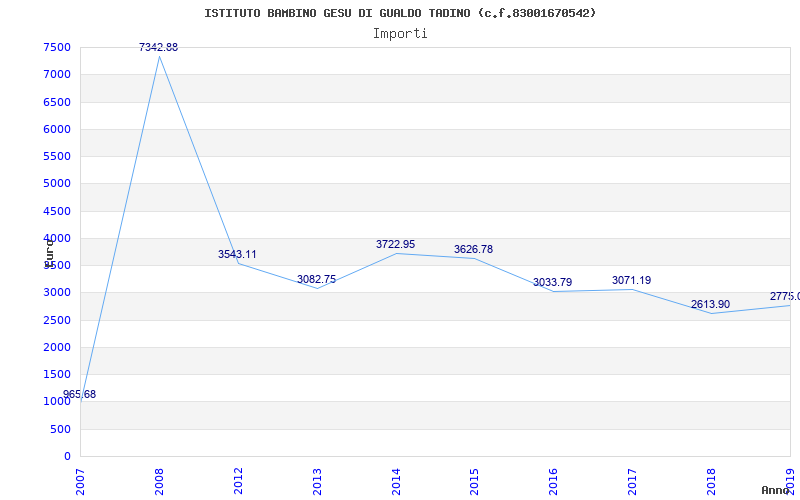Click the rotated Euro axis caption
This screenshot has height=500, width=800.
(49, 253)
